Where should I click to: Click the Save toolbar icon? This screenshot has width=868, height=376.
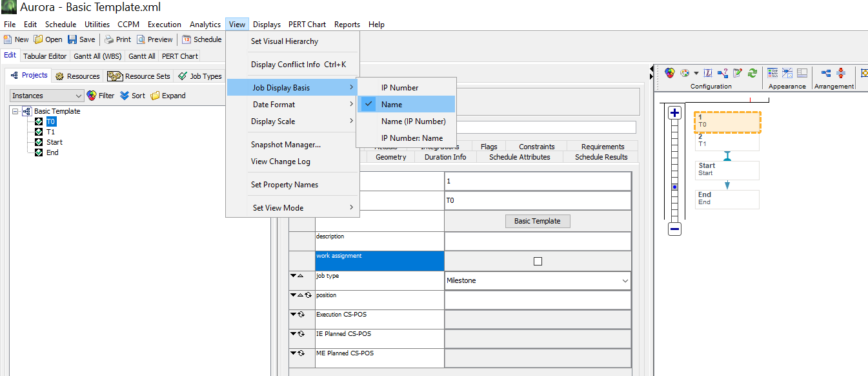tap(72, 39)
